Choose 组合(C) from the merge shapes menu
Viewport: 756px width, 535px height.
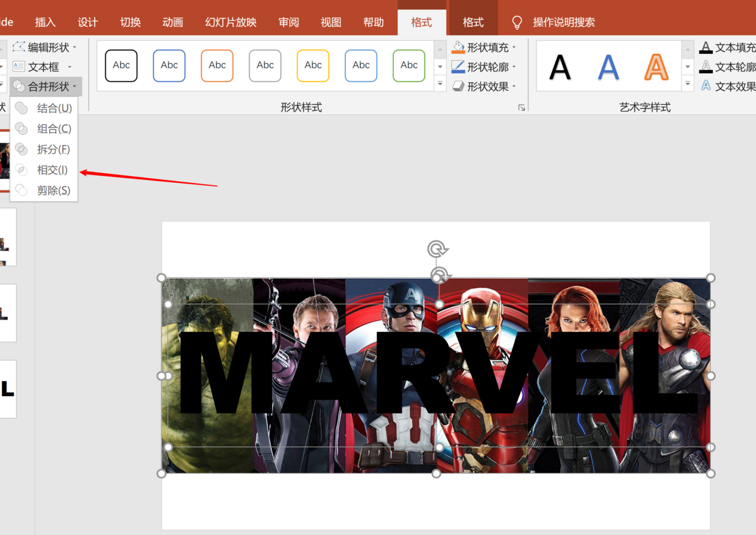point(44,129)
